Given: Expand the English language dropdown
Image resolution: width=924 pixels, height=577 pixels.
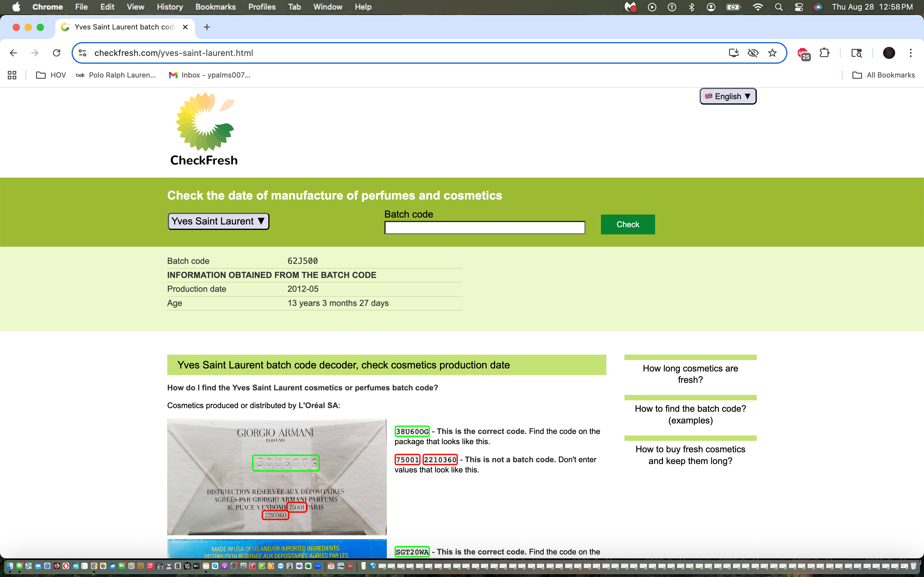Looking at the screenshot, I should point(727,96).
